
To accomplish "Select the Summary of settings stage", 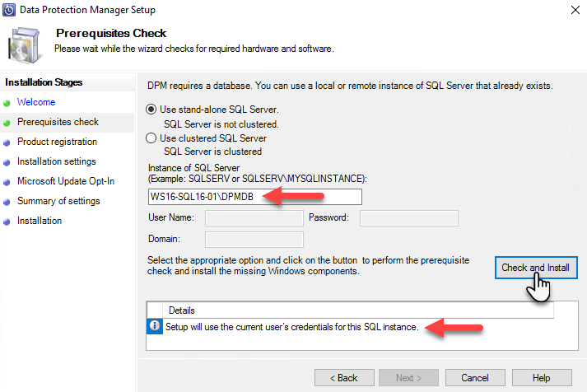I will point(58,202).
